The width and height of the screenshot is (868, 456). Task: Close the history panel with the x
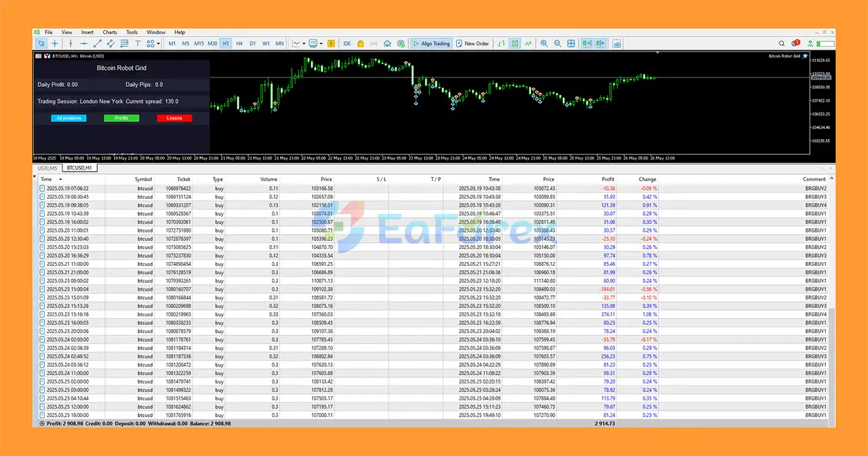(35, 176)
